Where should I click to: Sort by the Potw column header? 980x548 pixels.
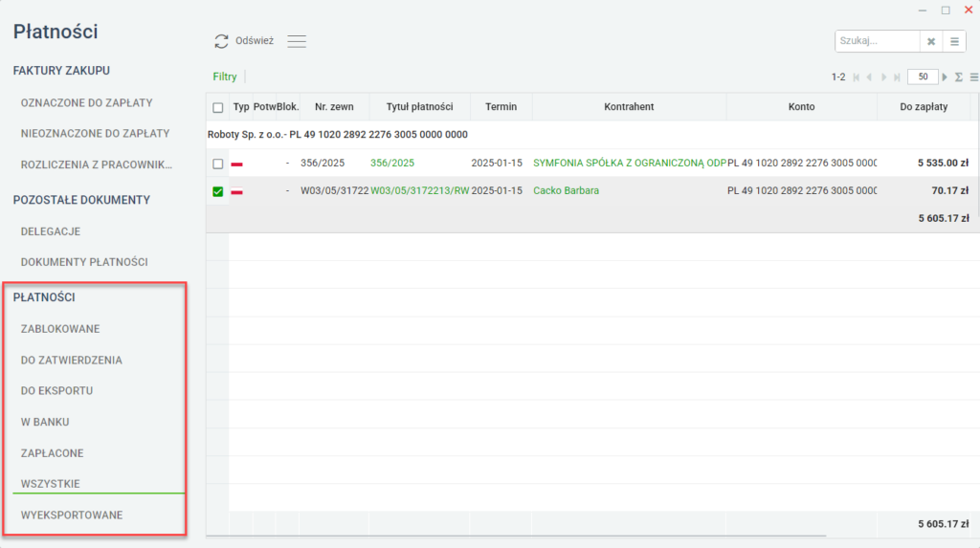pos(264,107)
